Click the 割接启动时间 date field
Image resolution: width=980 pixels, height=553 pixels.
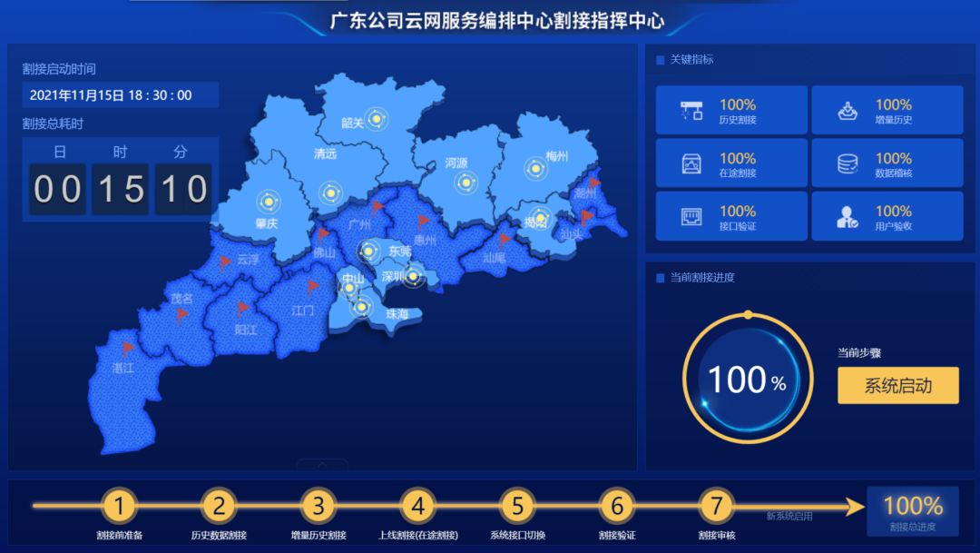tap(120, 95)
